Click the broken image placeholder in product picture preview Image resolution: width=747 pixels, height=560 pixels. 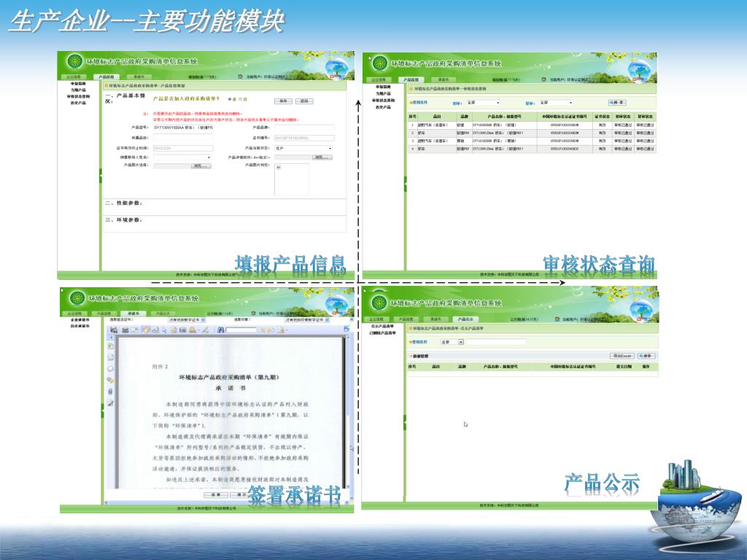(279, 167)
